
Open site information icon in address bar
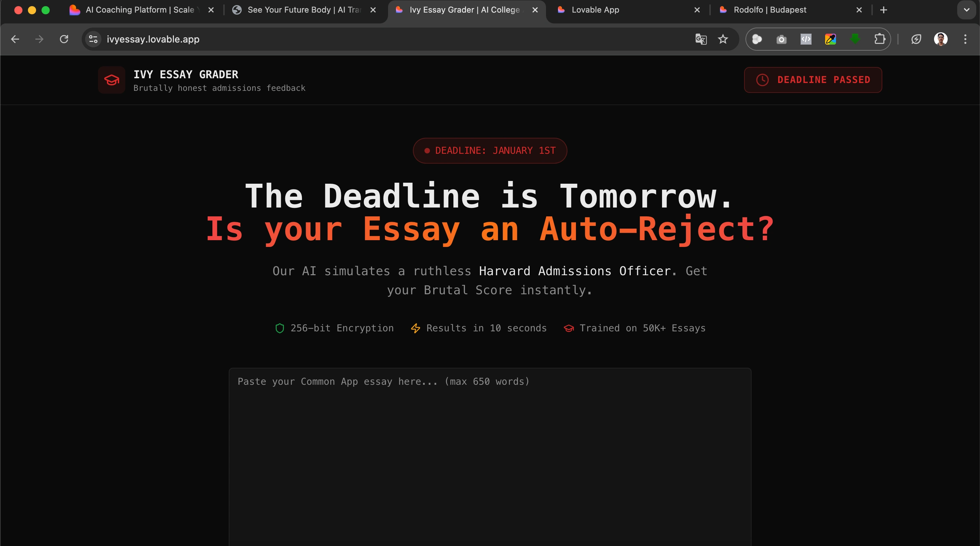[93, 39]
